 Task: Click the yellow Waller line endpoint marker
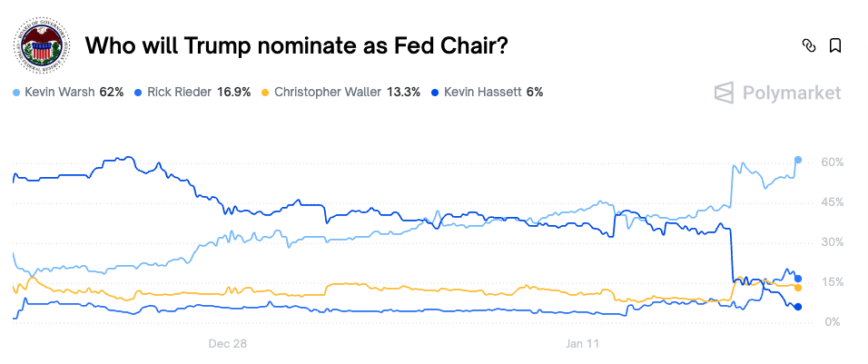(x=798, y=288)
